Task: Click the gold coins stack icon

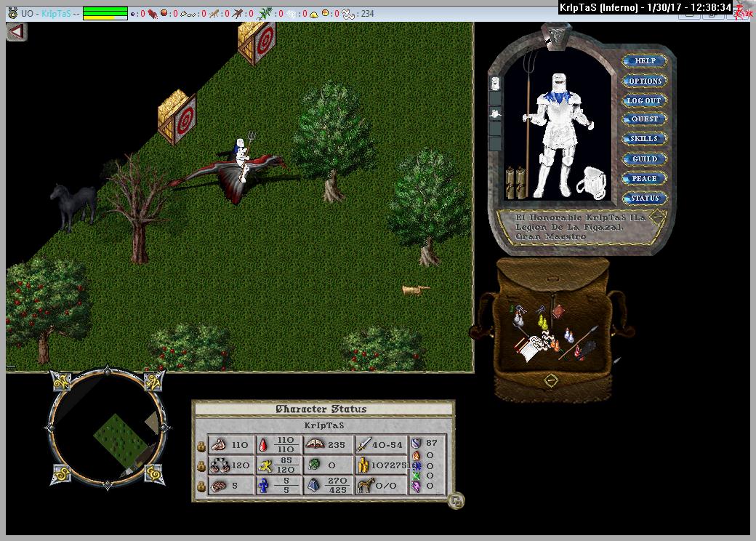Action: point(363,465)
